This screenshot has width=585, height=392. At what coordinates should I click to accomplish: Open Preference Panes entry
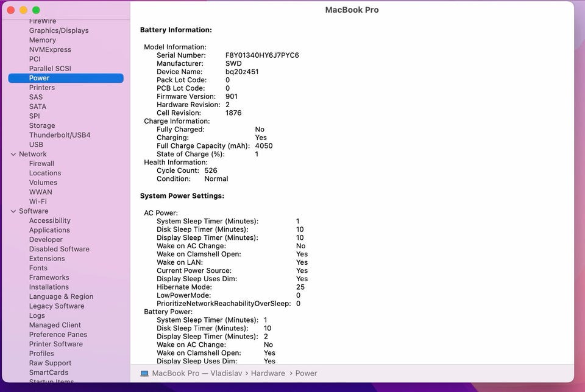pyautogui.click(x=58, y=335)
